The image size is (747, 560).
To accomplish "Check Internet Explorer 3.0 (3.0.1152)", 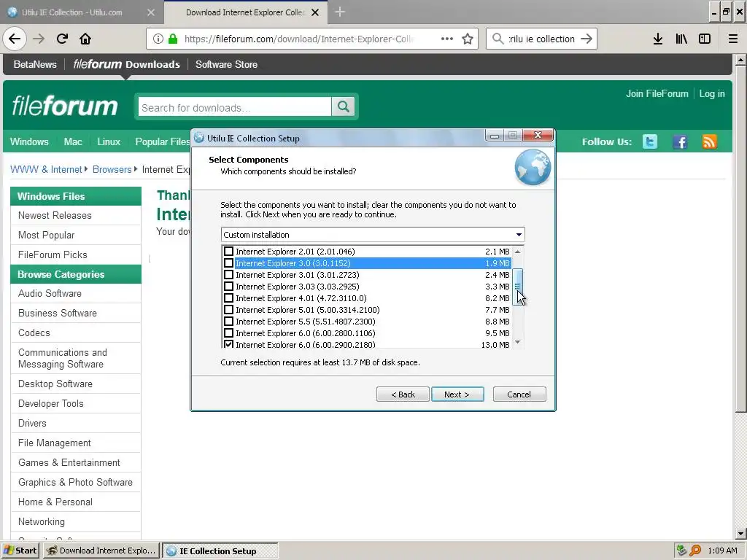I will click(x=228, y=262).
